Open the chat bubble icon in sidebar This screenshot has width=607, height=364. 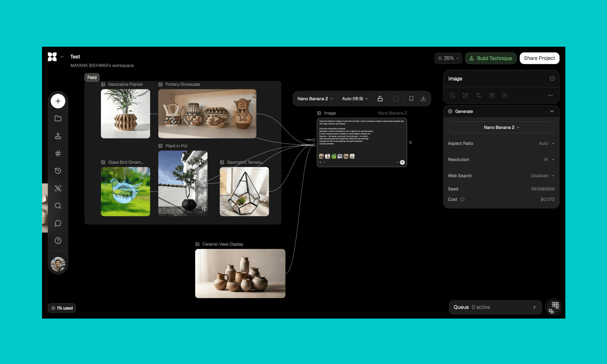tap(58, 223)
